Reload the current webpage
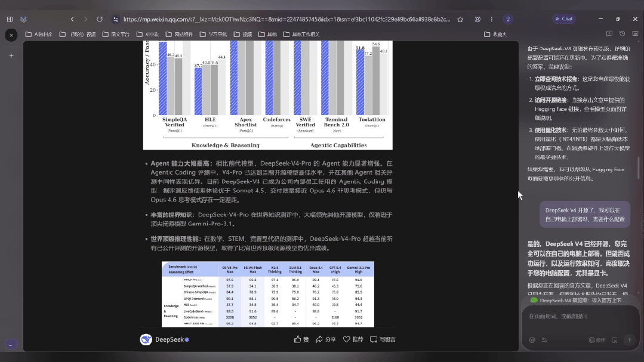Screen dimensions: 644x362 [100, 18]
